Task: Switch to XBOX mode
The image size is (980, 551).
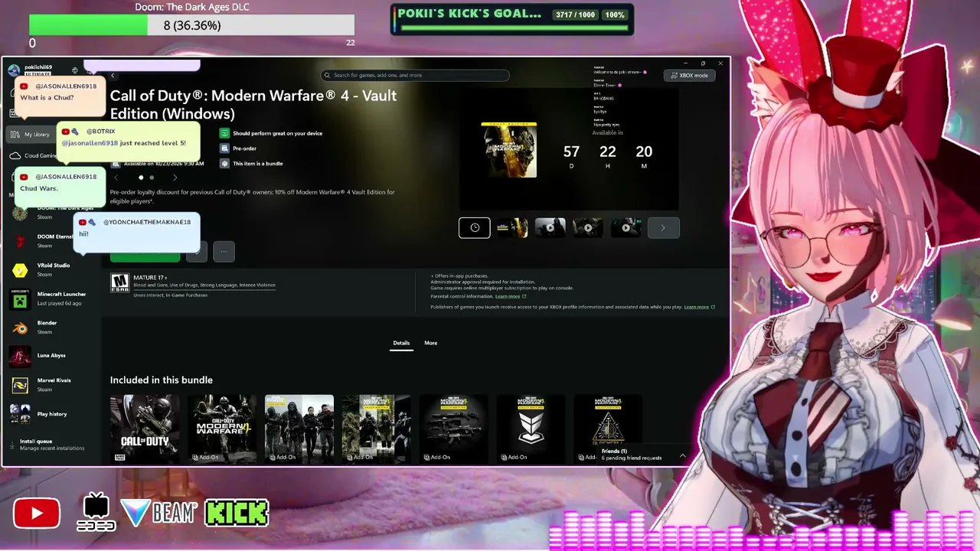Action: click(x=689, y=75)
